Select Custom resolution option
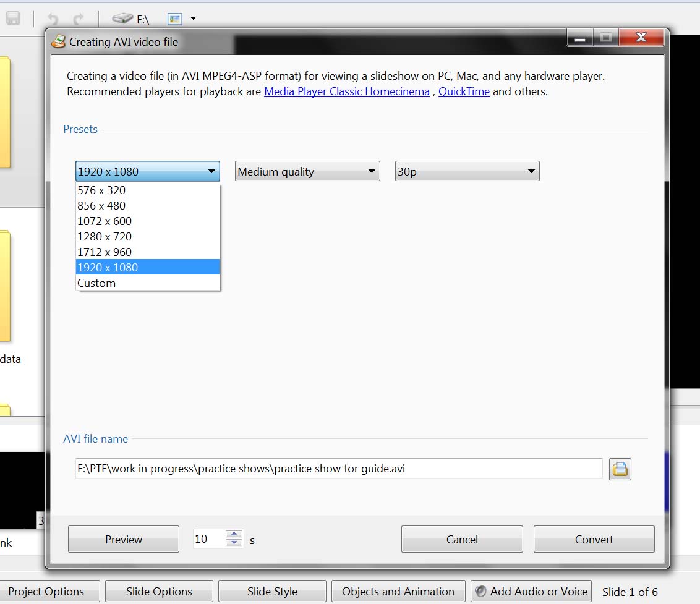Screen dimensions: 700x604 pyautogui.click(x=148, y=283)
